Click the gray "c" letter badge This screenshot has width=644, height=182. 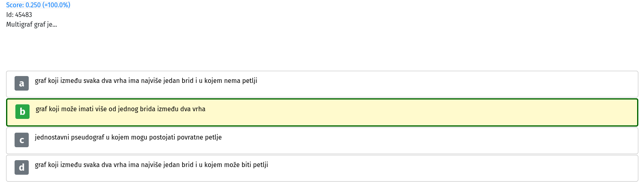[21, 140]
